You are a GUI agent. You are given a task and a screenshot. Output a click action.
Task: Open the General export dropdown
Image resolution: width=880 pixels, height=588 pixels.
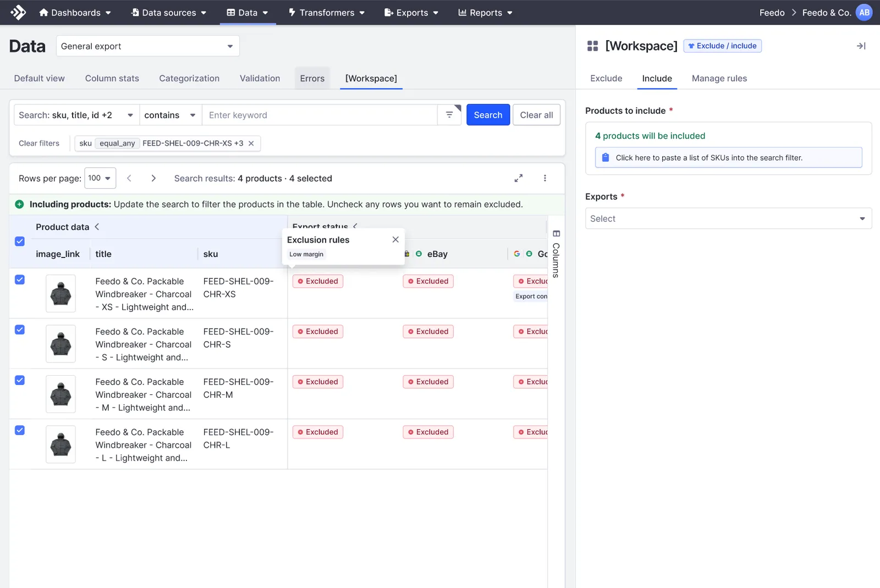pyautogui.click(x=147, y=46)
